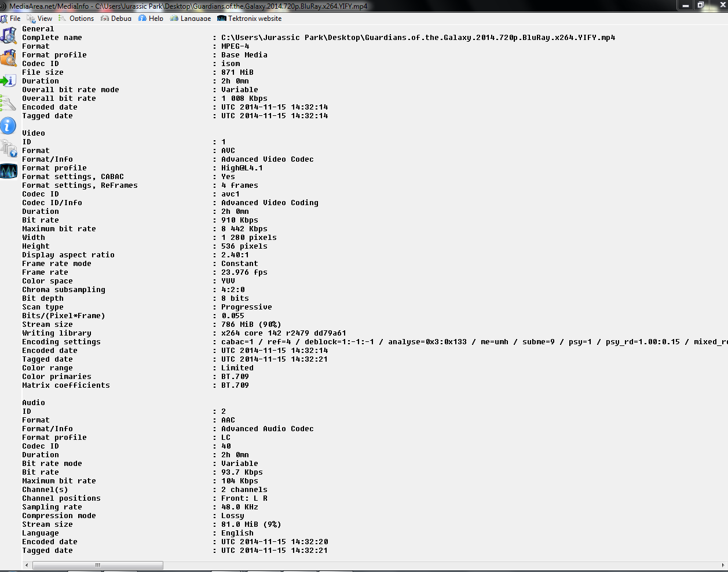Click the 'Matrix coefficients' label
Viewport: 728px width, 572px height.
click(66, 385)
